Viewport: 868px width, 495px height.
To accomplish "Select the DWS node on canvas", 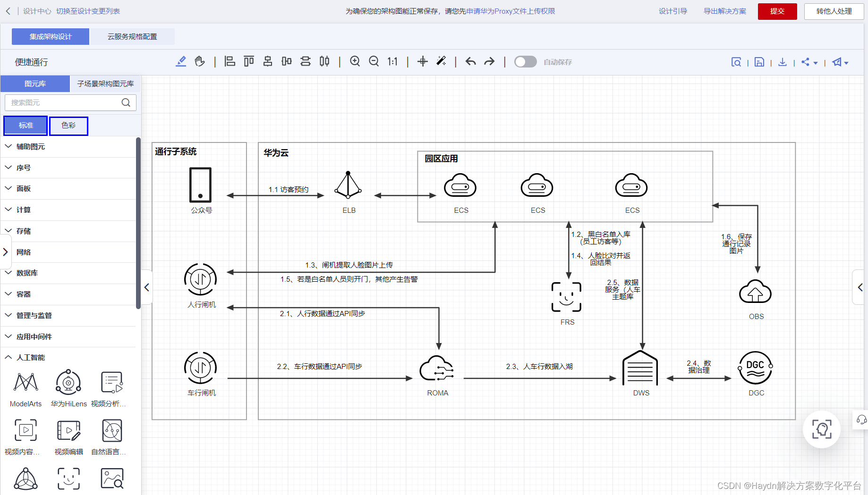I will [x=640, y=368].
